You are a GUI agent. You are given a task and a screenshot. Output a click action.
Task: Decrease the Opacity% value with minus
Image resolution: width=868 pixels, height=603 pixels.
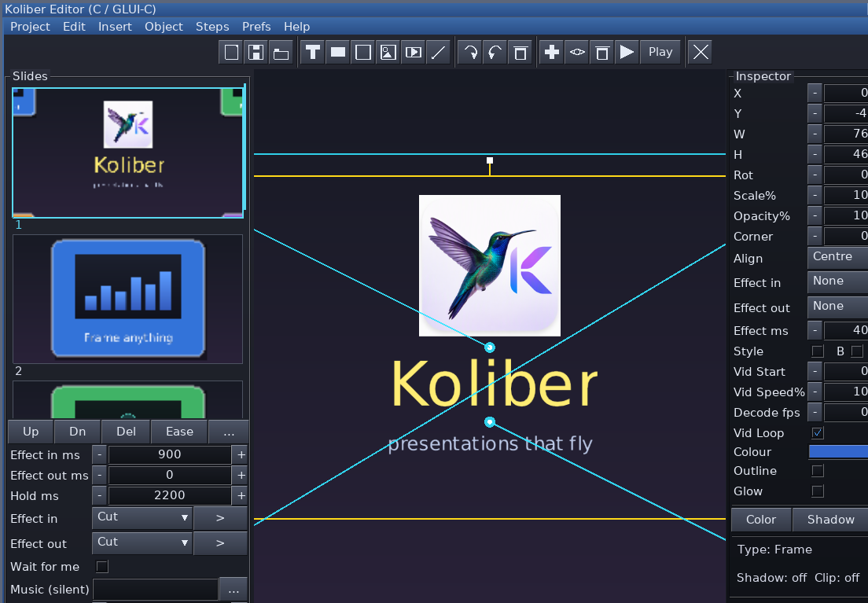click(x=815, y=216)
